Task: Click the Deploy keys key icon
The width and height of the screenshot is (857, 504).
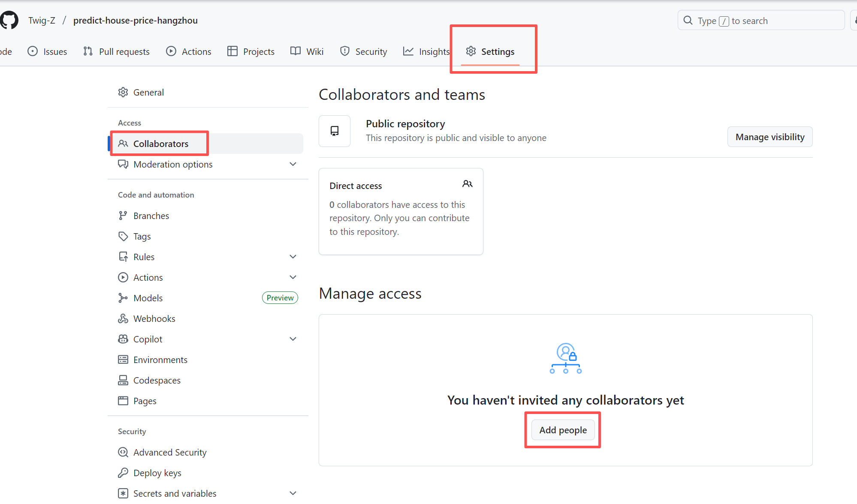Action: tap(123, 473)
